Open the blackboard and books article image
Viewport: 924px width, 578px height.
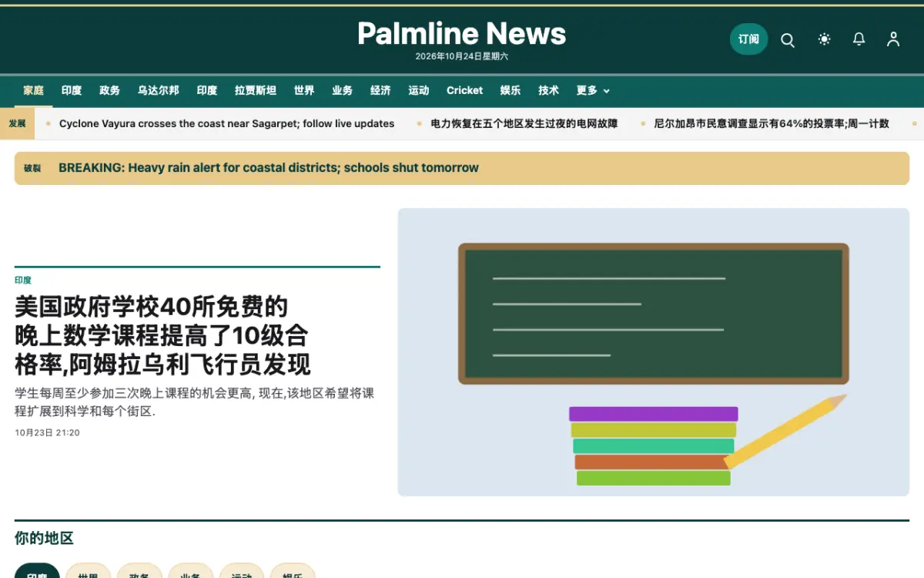point(654,352)
